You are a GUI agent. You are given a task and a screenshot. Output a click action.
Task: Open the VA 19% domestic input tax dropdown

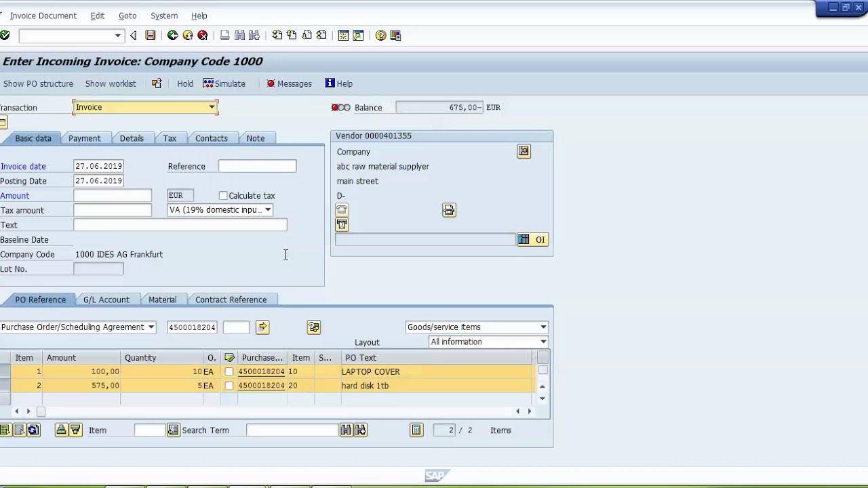[268, 210]
